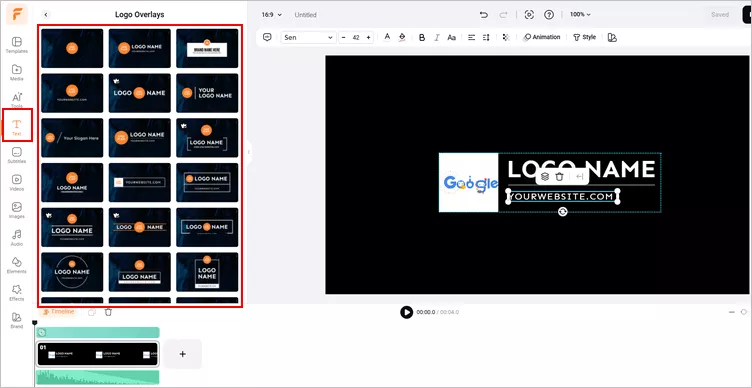Select scene 01 clip in timeline

pos(97,354)
